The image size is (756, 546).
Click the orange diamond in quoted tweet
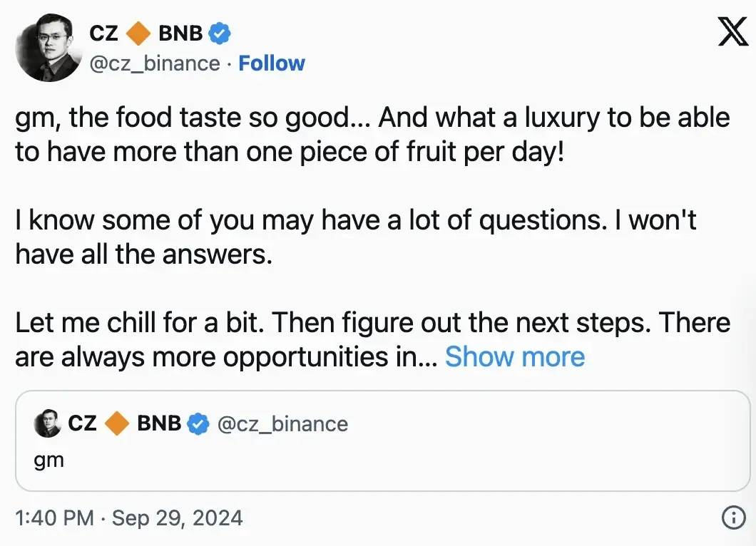(117, 424)
